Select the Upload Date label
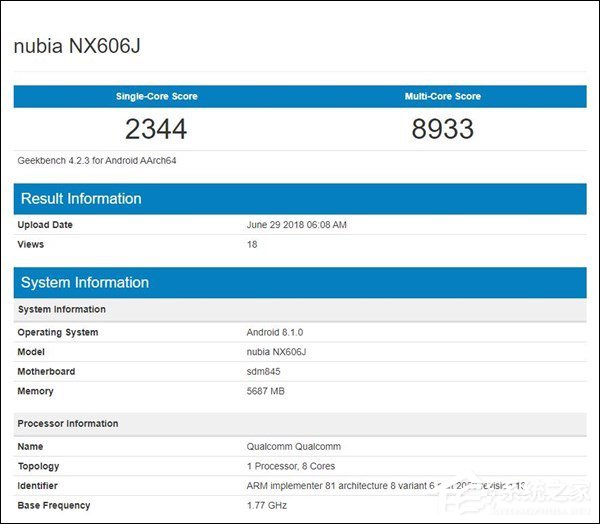Image resolution: width=600 pixels, height=524 pixels. [45, 225]
